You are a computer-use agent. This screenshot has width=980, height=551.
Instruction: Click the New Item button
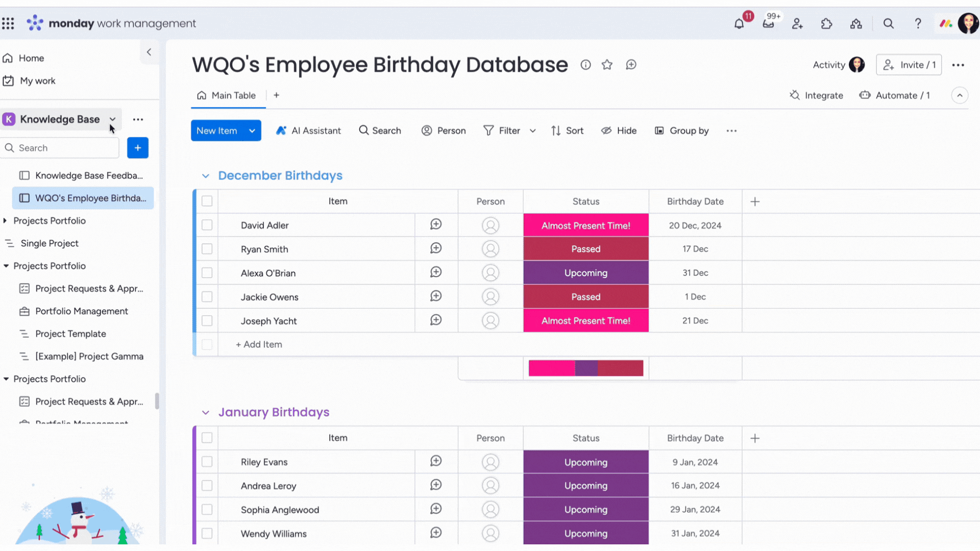pos(217,131)
